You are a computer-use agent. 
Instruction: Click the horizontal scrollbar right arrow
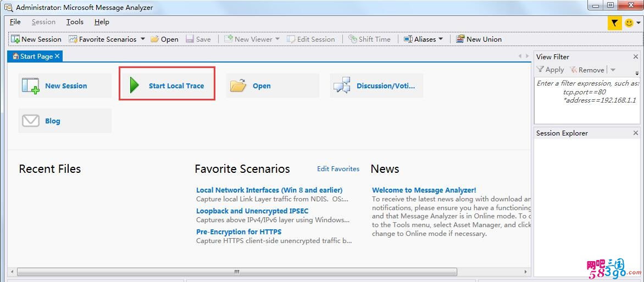pos(526,272)
